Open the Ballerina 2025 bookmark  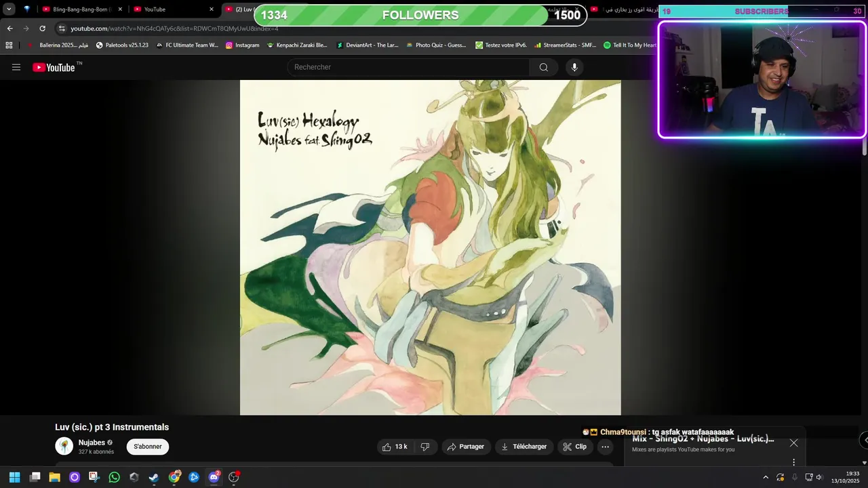pyautogui.click(x=58, y=45)
